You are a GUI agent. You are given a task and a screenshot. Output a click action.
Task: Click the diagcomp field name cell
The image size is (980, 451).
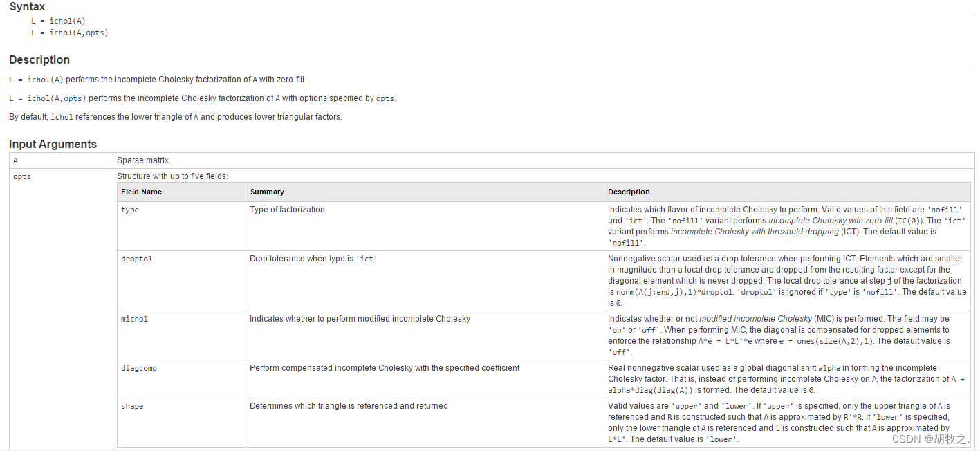click(x=139, y=368)
